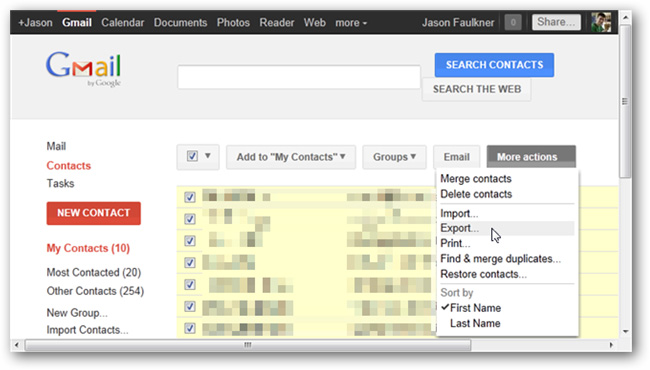This screenshot has width=650, height=370.
Task: Choose Find & merge duplicates...
Action: 500,259
